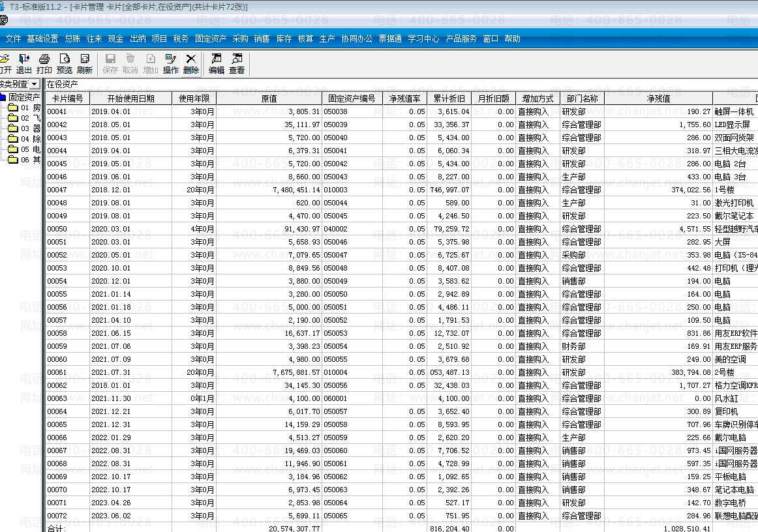Open the 文件 menu

coord(13,38)
